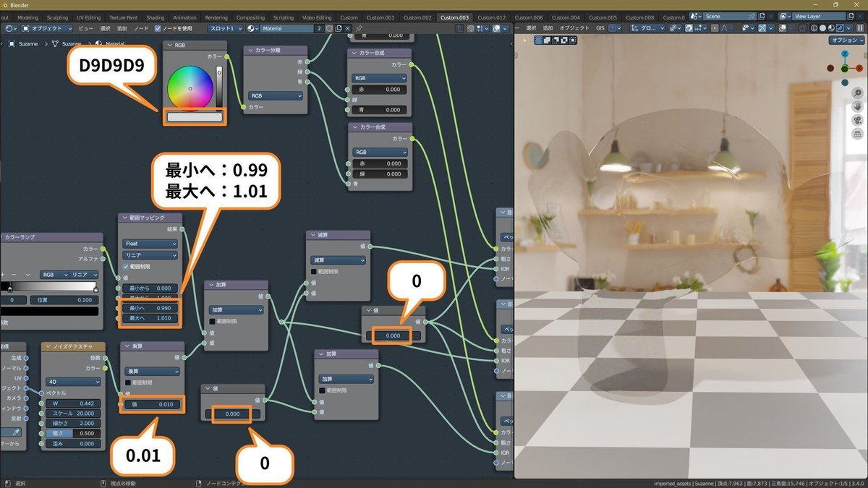Open the Float data type dropdown
This screenshot has height=488, width=868.
[150, 244]
